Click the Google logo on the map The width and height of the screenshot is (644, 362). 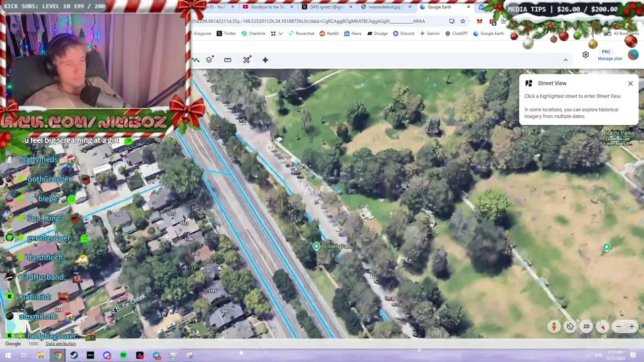click(13, 344)
